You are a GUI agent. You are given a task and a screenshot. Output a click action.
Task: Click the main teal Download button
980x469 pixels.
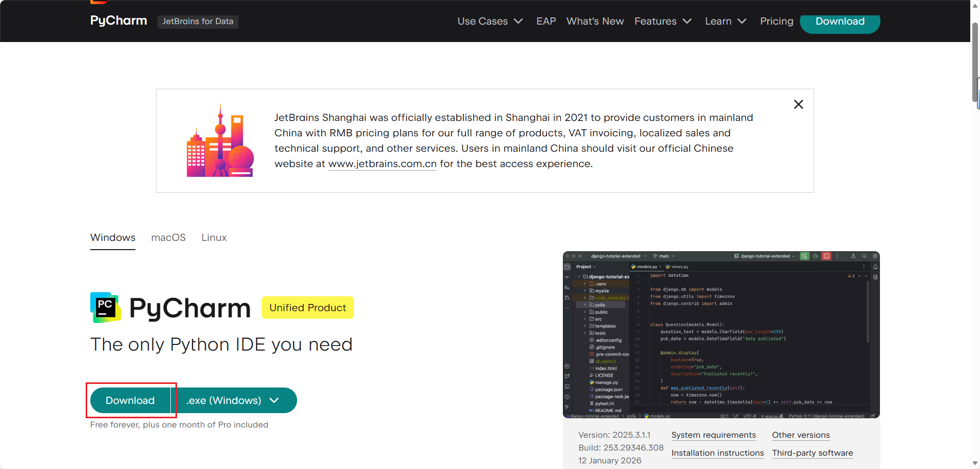tap(130, 400)
